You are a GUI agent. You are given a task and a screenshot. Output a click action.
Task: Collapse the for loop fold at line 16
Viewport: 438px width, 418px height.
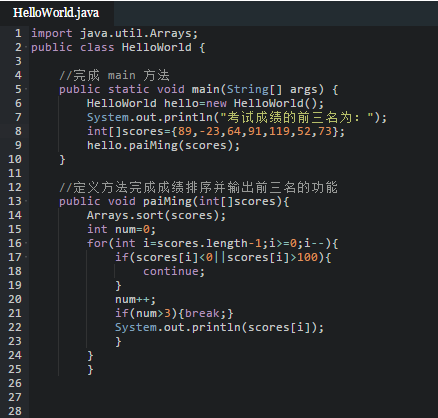point(26,243)
